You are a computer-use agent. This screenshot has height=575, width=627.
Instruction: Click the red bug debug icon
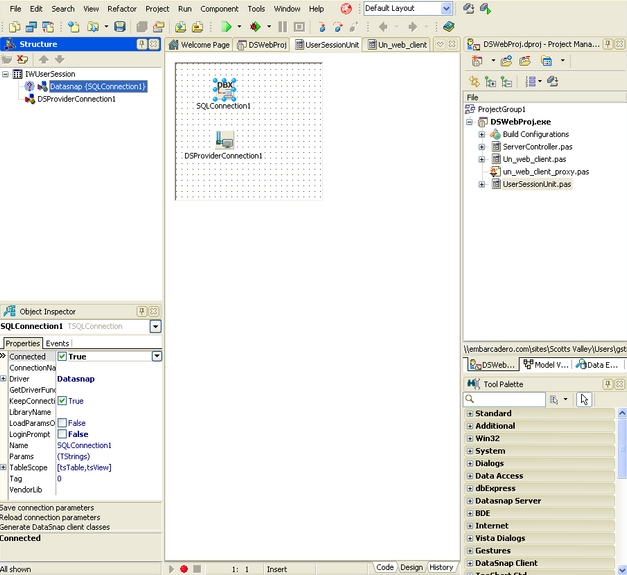click(x=255, y=27)
